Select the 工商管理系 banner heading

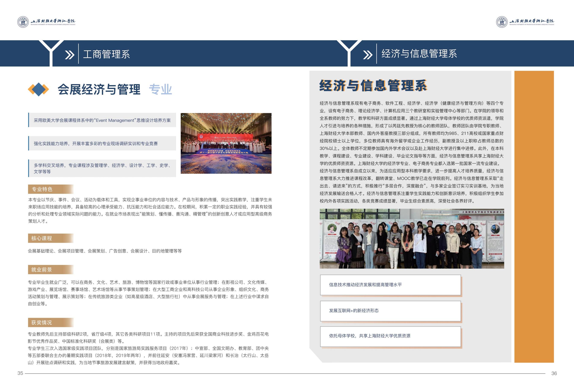point(107,54)
